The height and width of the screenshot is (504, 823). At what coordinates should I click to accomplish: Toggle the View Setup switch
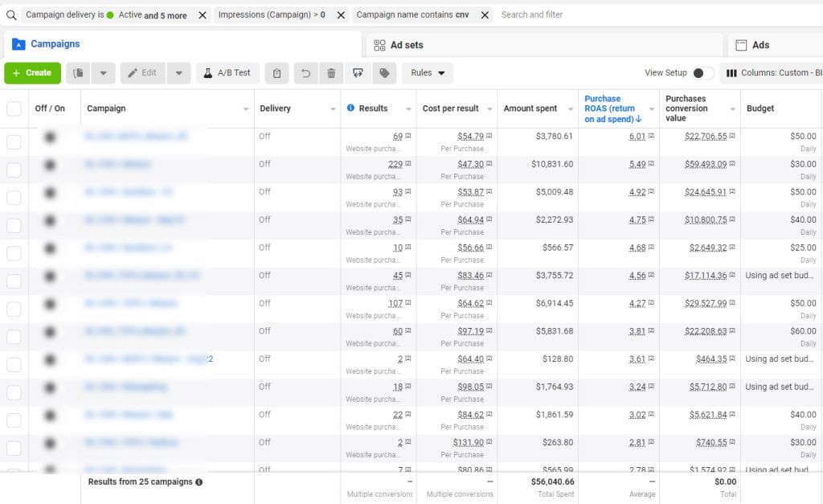click(702, 73)
